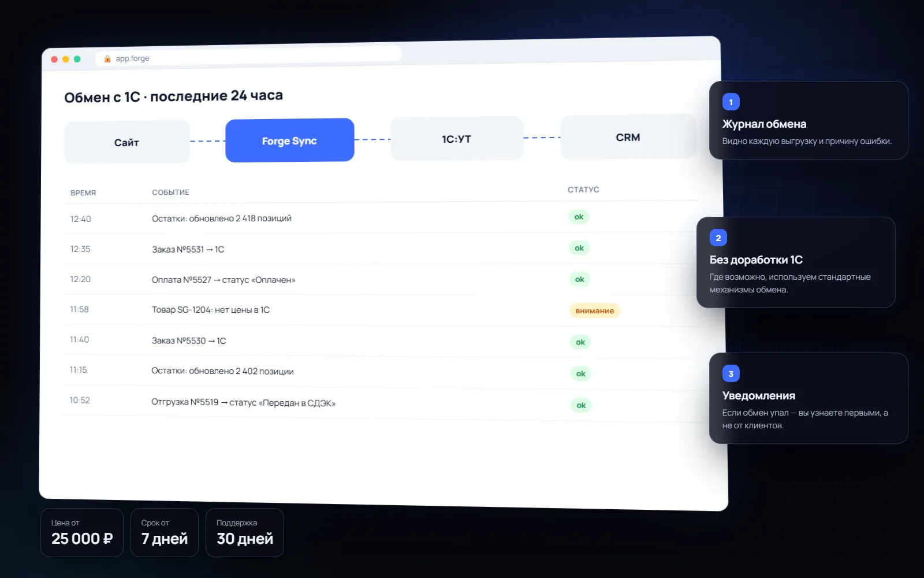Click ok badge in Заказ №5531 row
Screen dimensions: 924x578
[579, 248]
